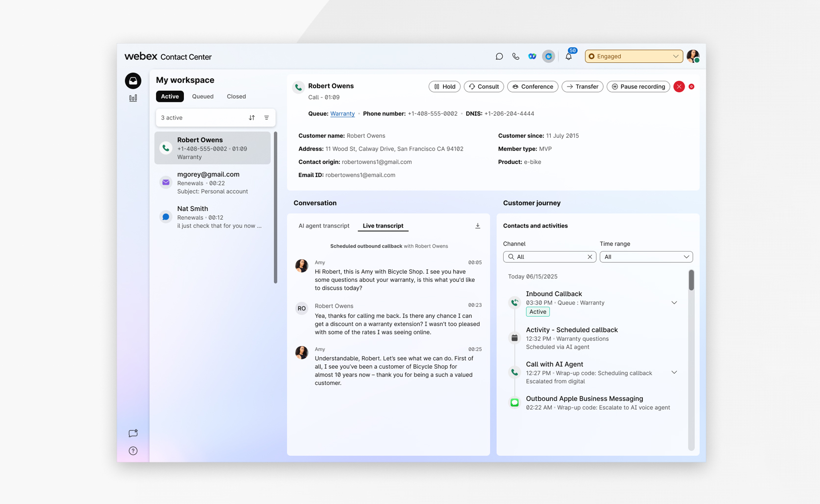Open the analytics chart icon in the sidebar
The height and width of the screenshot is (504, 820).
133,98
